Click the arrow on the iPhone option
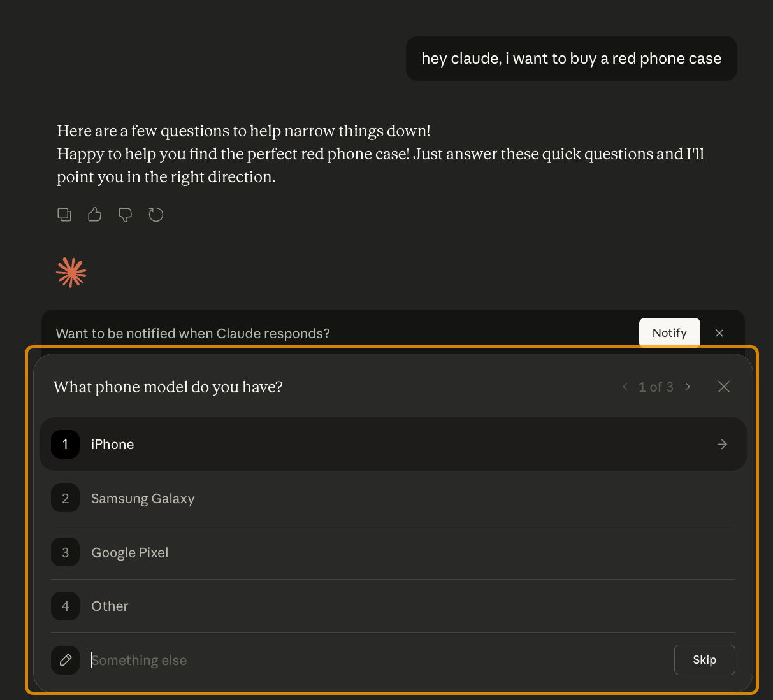The width and height of the screenshot is (773, 700). [722, 445]
